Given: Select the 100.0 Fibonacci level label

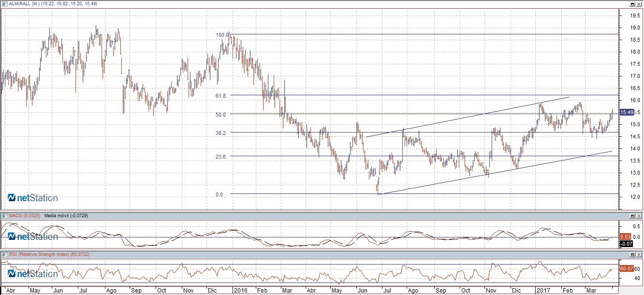Looking at the screenshot, I should click(x=222, y=35).
